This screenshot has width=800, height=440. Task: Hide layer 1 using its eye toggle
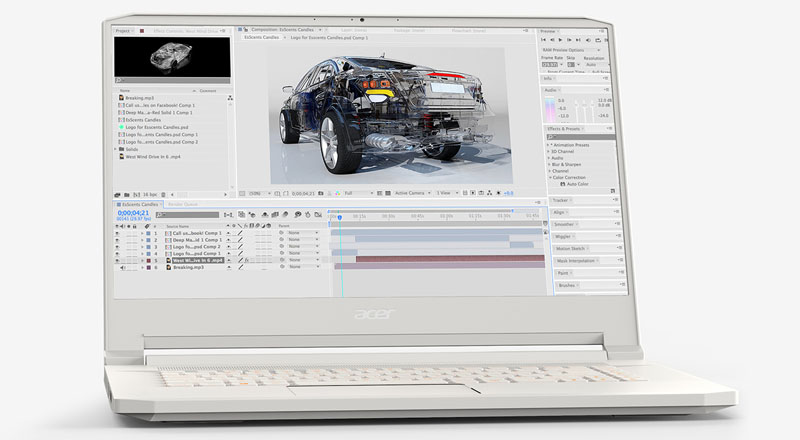pyautogui.click(x=118, y=233)
